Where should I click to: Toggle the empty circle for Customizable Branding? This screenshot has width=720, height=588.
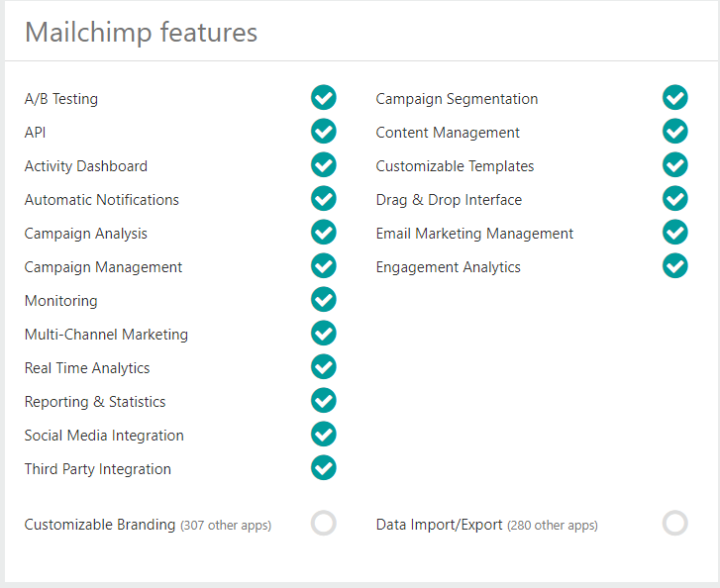324,523
